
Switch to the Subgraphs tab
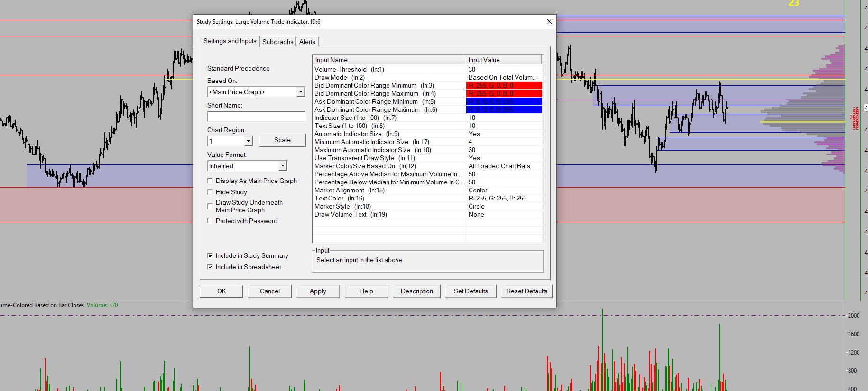277,42
